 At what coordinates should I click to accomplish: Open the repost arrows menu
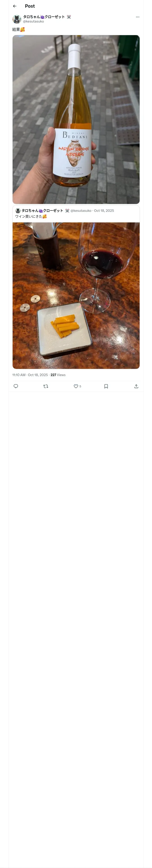[x=46, y=386]
